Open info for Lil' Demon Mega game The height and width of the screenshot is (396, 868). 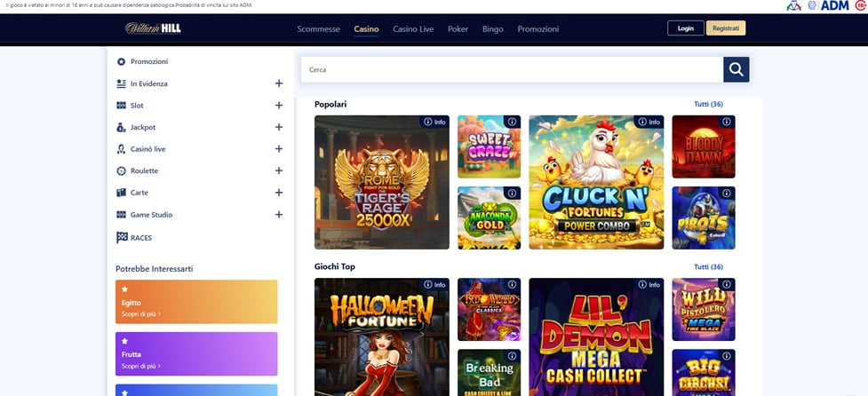649,284
